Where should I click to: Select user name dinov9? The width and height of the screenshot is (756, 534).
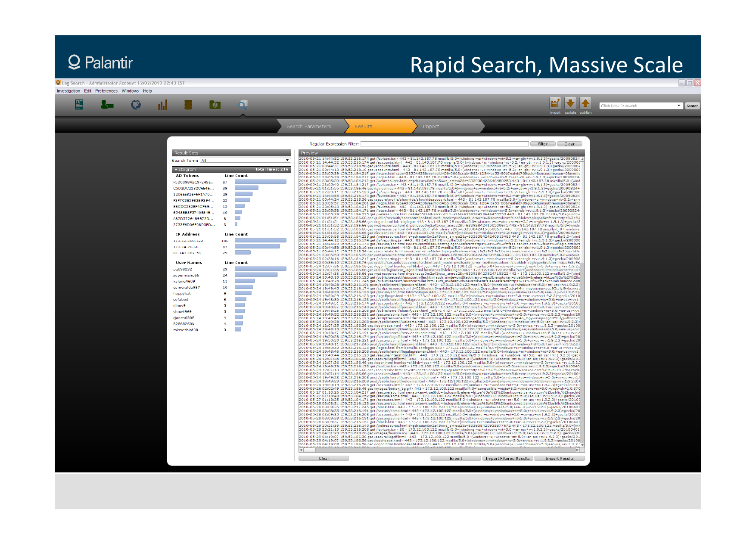[180, 305]
